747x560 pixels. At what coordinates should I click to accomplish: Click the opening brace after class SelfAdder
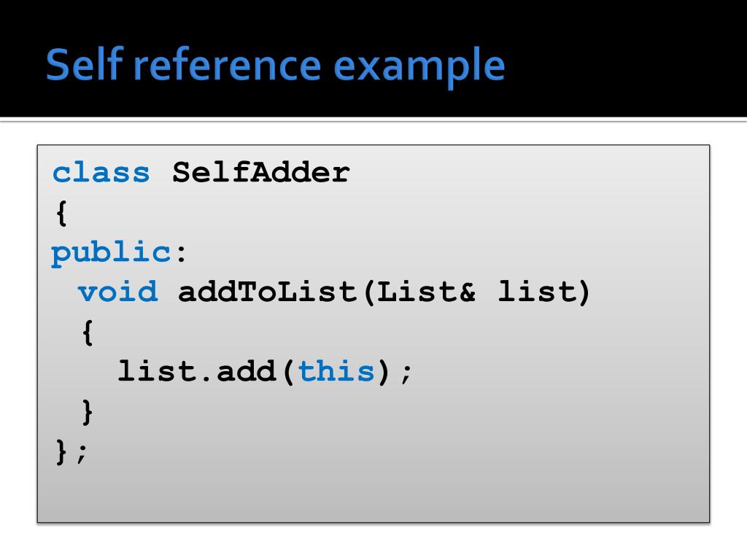pyautogui.click(x=61, y=213)
